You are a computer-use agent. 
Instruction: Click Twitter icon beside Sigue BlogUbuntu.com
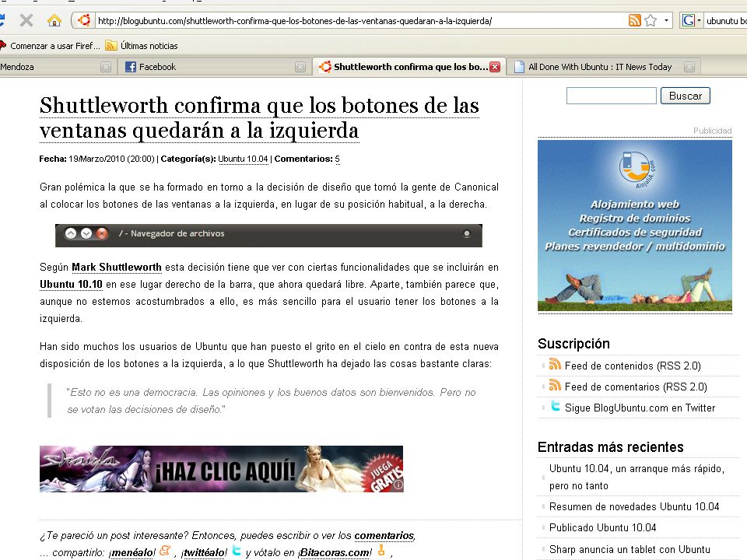pos(555,406)
